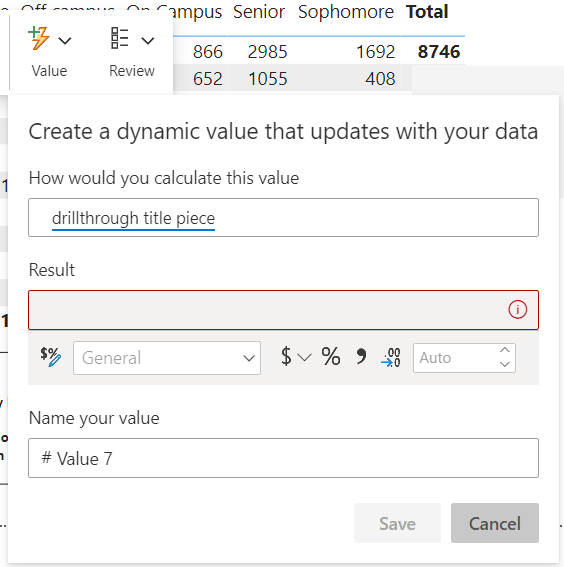Click the table cell 1692
Screen dimensions: 564x567
tap(376, 52)
